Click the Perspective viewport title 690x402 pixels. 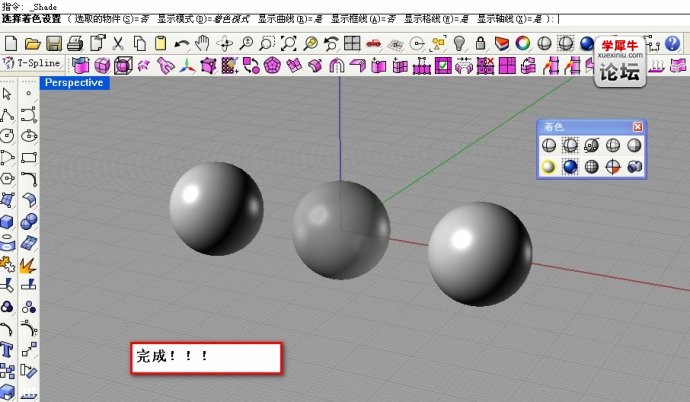pos(74,83)
